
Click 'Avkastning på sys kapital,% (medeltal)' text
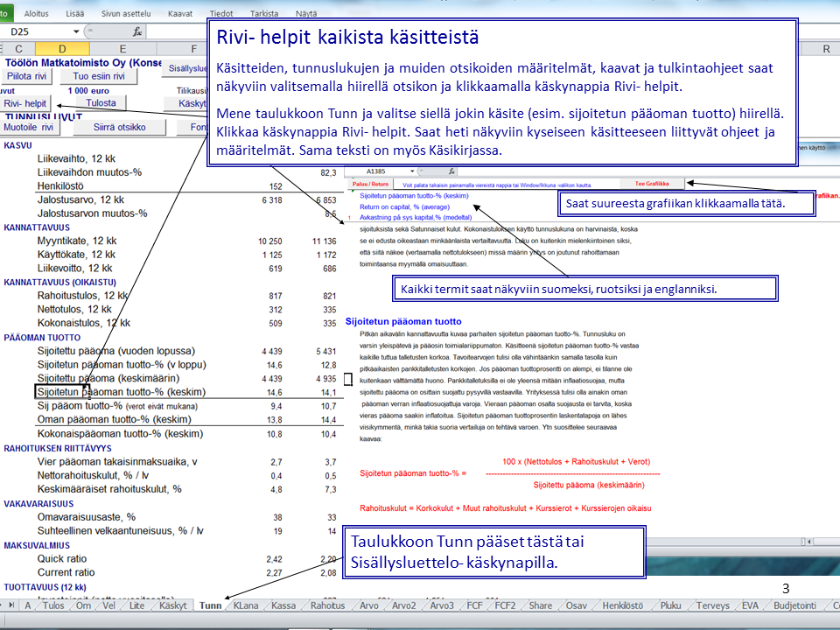[x=416, y=218]
